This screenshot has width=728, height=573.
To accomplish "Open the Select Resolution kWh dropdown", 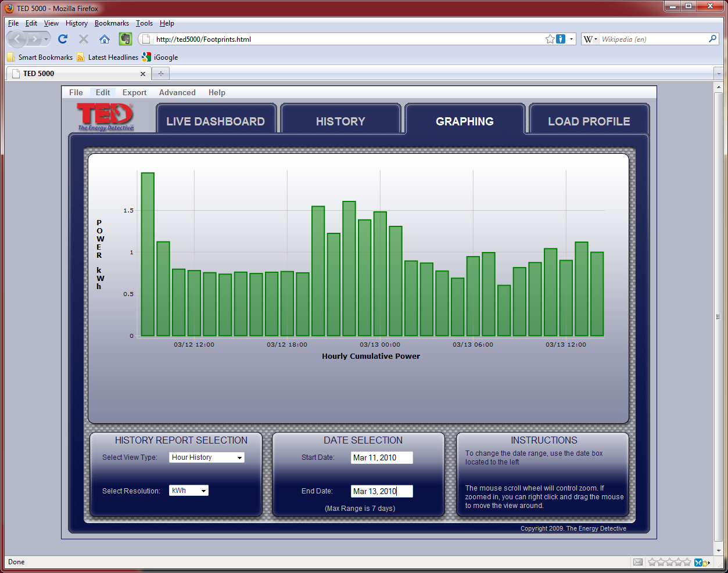I will pos(189,491).
